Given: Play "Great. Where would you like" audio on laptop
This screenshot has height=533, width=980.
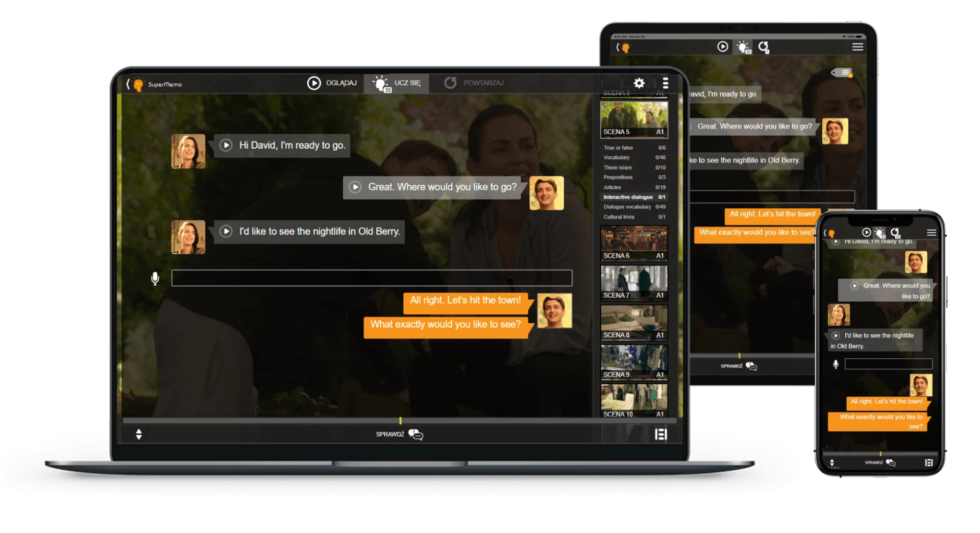Looking at the screenshot, I should coord(355,187).
